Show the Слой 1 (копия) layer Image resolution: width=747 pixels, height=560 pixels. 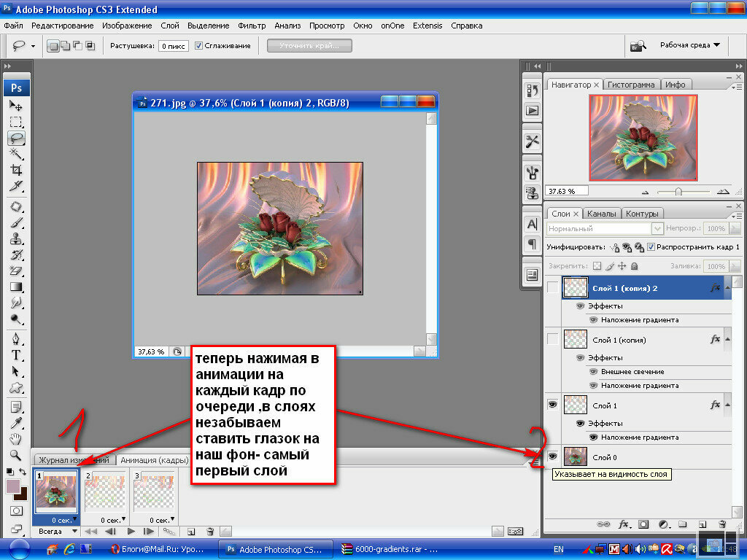[553, 339]
